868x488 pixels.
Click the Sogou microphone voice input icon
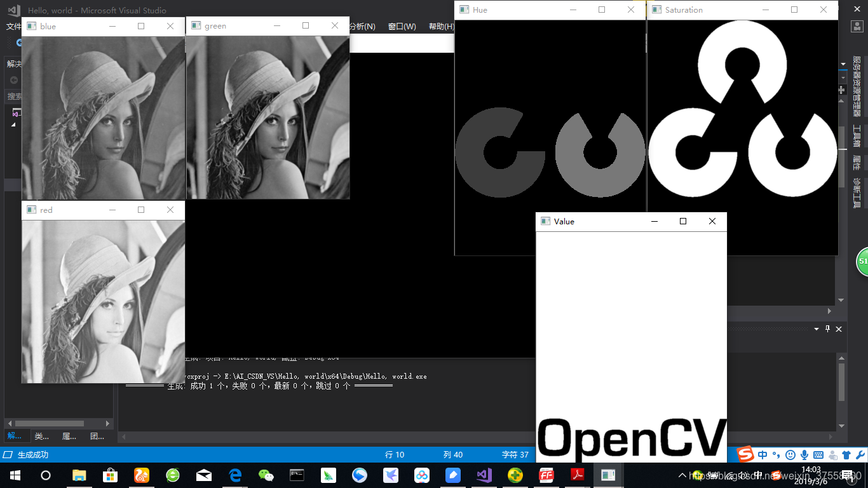(x=804, y=455)
